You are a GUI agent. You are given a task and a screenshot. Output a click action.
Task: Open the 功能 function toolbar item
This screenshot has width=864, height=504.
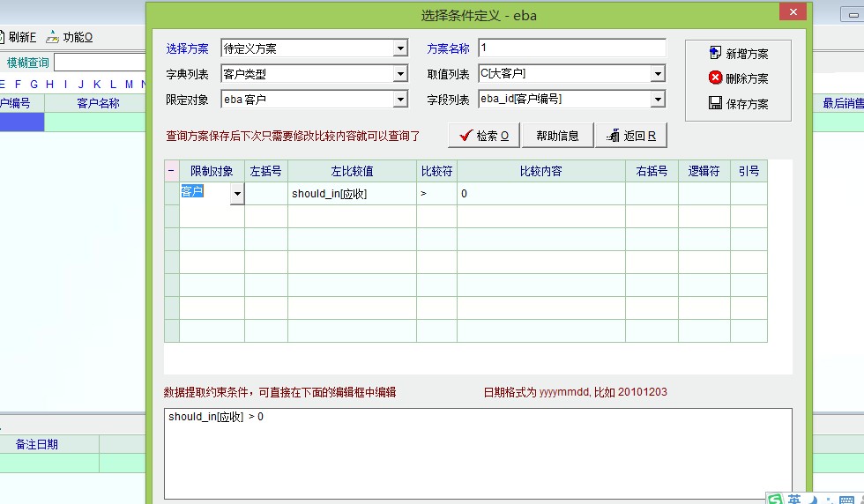(x=53, y=37)
